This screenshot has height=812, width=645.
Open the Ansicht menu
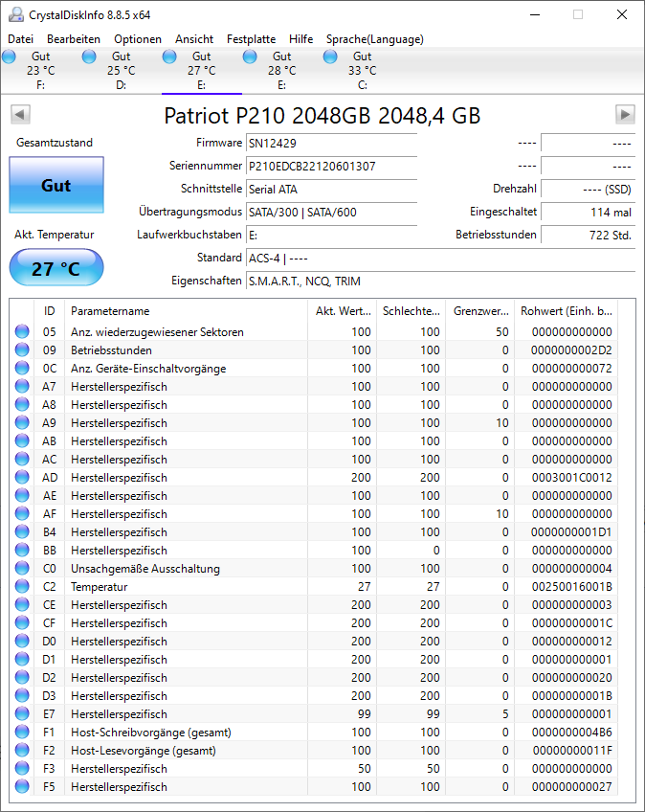click(194, 39)
